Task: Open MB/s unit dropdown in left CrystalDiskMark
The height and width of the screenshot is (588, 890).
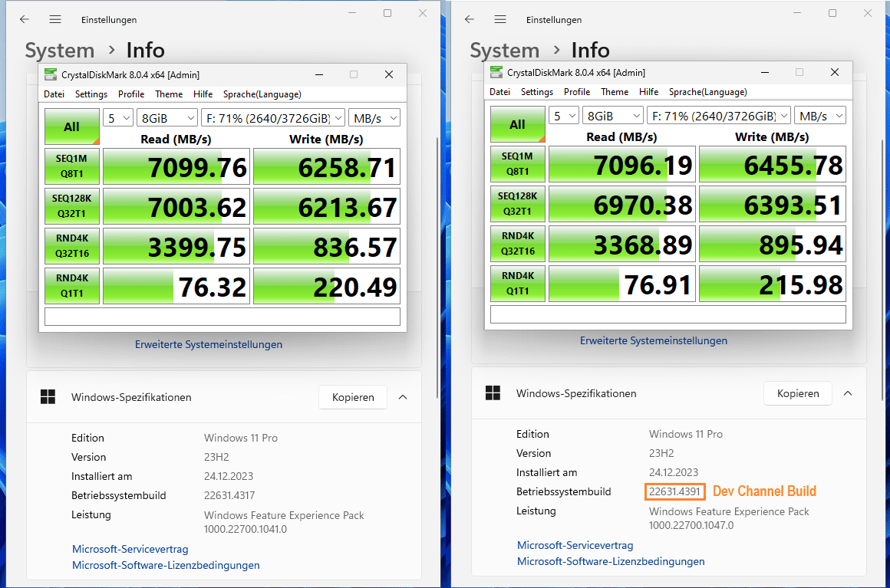Action: 374,118
